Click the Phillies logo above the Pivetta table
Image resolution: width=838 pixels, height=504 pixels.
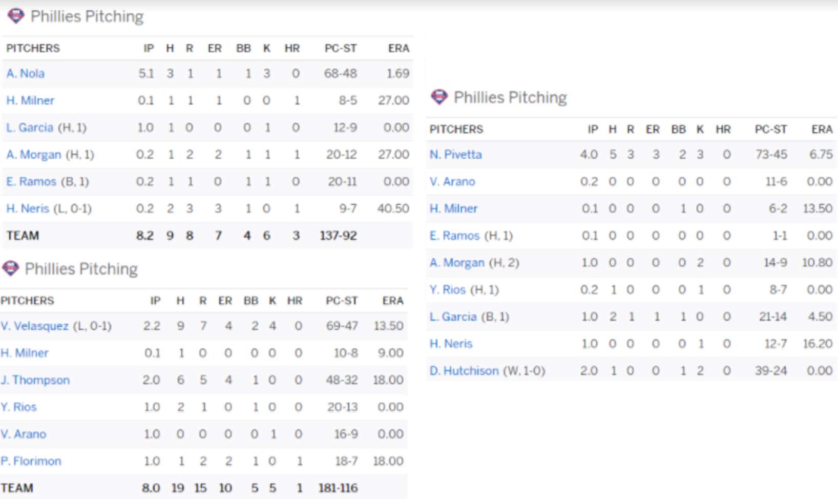pyautogui.click(x=439, y=97)
